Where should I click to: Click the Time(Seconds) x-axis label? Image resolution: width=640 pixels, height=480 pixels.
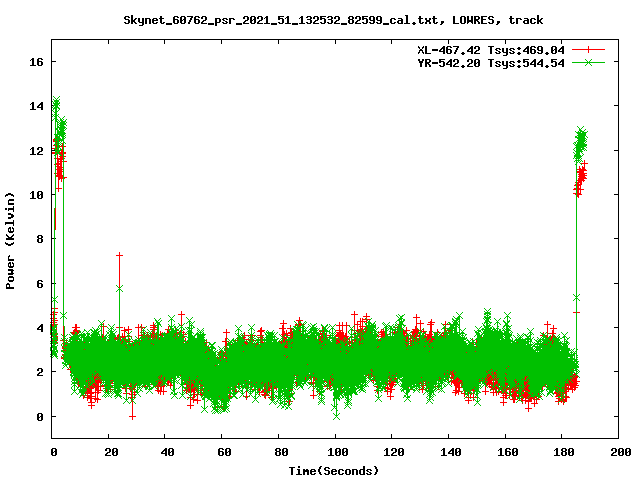pyautogui.click(x=333, y=471)
